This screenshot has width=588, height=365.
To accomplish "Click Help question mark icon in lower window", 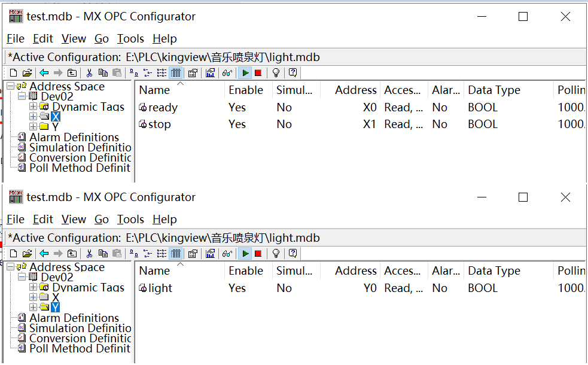I will pos(293,254).
